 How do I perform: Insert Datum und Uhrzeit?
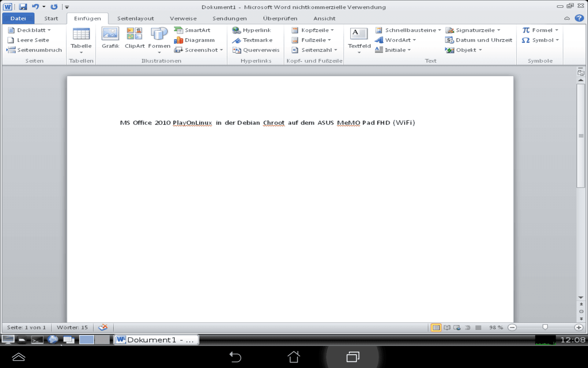(479, 40)
